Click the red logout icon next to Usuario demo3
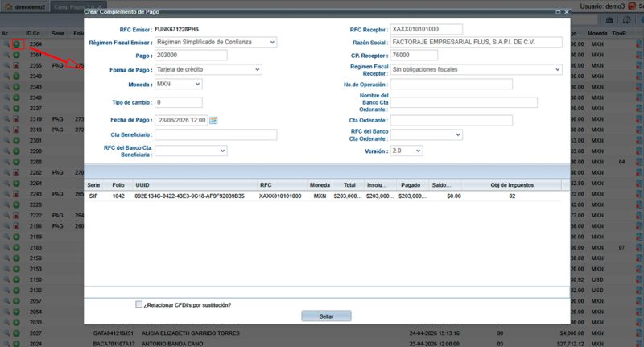This screenshot has height=347, width=644. point(632,6)
